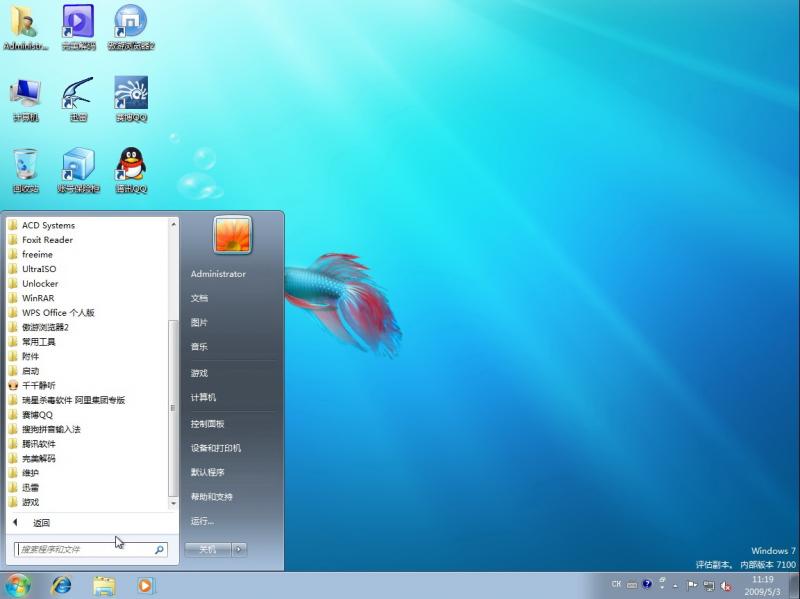The width and height of the screenshot is (800, 599).
Task: Open 设备和打印机 Devices and Printers
Action: coord(215,448)
